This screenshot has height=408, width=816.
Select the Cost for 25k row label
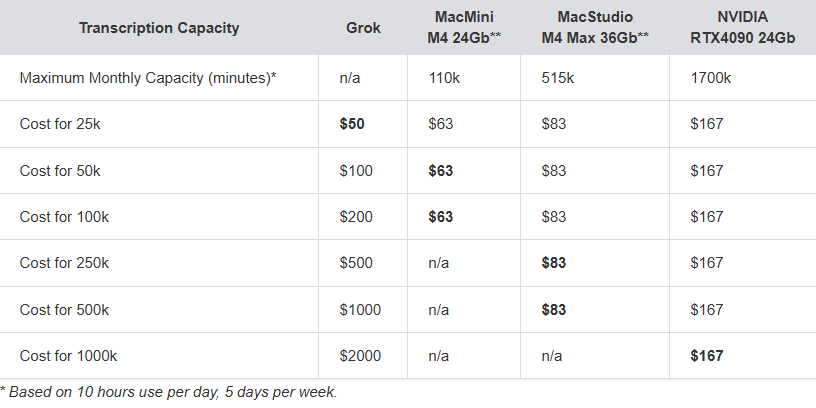[60, 124]
